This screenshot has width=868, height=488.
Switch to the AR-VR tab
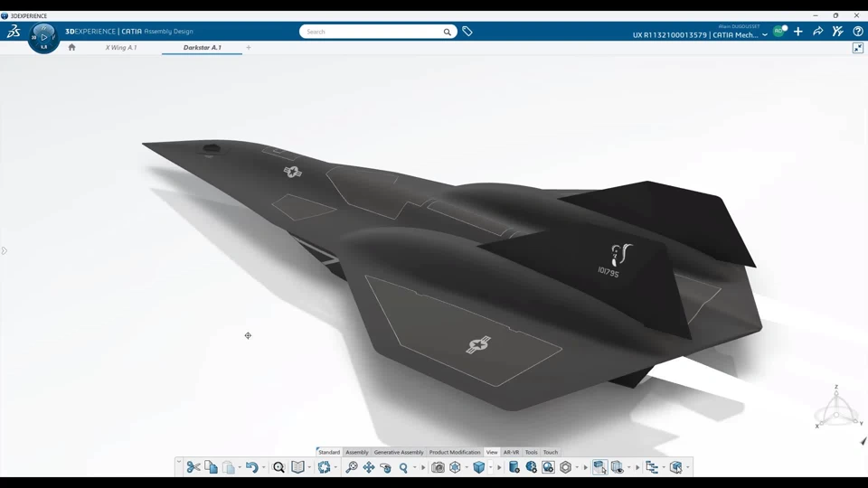(x=511, y=452)
